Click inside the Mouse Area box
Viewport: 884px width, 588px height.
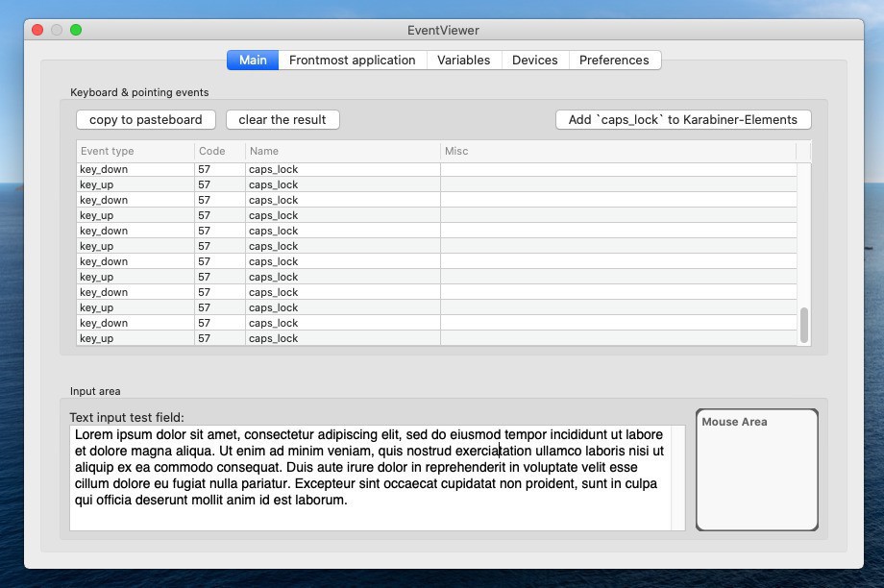coord(756,476)
